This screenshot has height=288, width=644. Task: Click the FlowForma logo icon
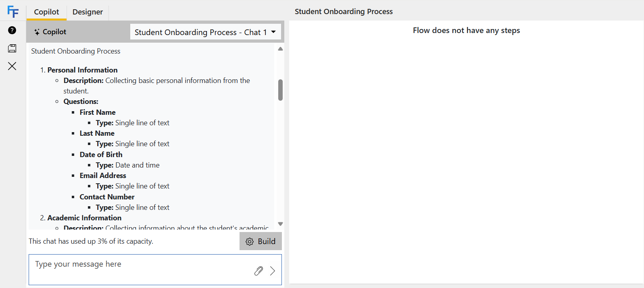click(13, 12)
